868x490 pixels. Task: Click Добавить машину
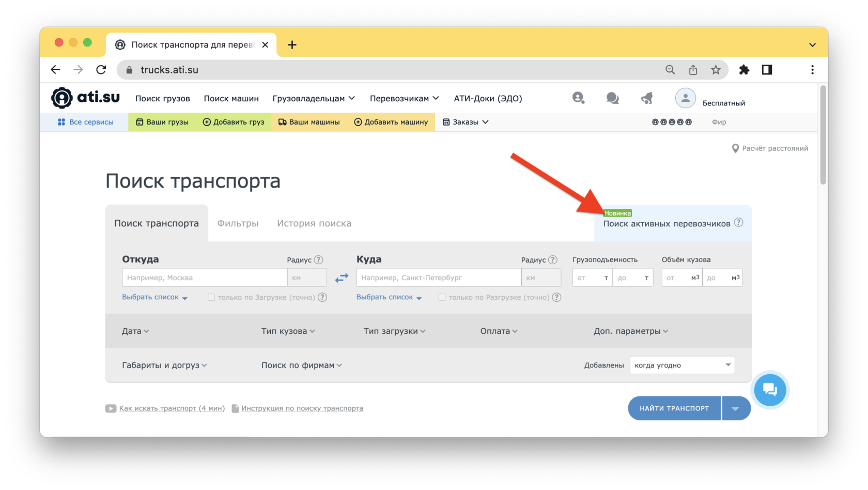[x=391, y=122]
